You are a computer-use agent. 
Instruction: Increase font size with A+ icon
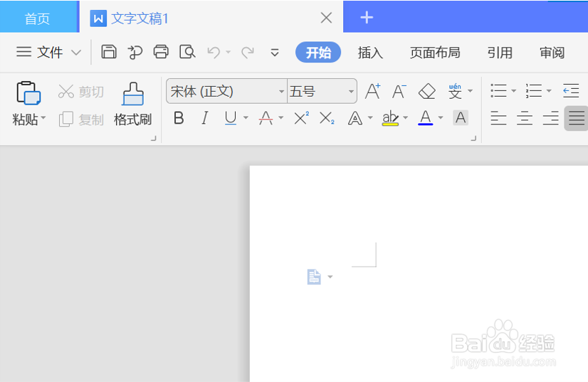373,91
